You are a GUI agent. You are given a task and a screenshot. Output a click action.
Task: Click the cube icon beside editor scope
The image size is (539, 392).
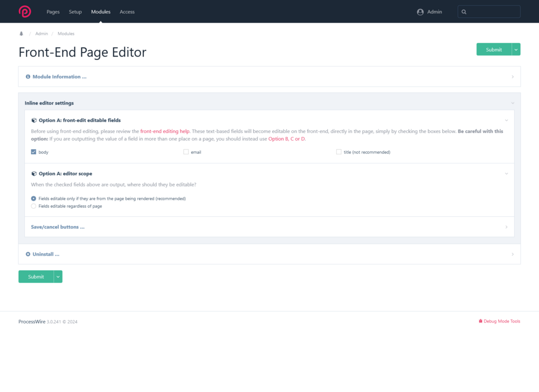point(34,174)
